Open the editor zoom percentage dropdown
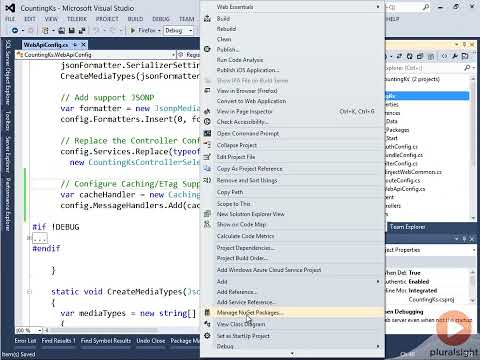This screenshot has height=360, width=480. point(40,330)
